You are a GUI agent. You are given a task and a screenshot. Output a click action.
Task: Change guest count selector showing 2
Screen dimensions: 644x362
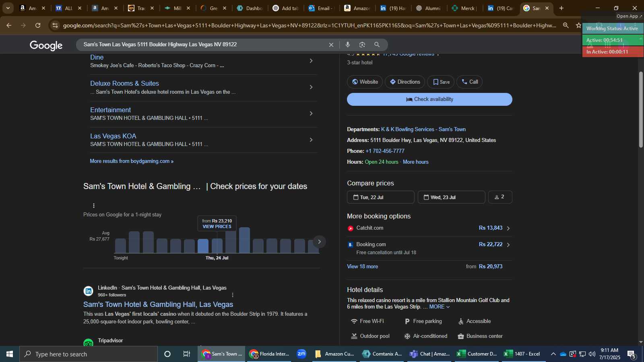[x=500, y=197]
